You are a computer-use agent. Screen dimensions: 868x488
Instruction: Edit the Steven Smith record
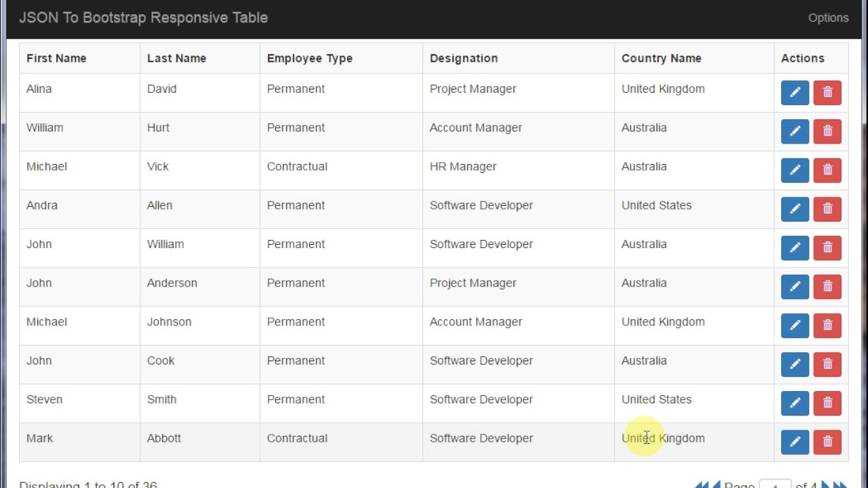(x=795, y=403)
